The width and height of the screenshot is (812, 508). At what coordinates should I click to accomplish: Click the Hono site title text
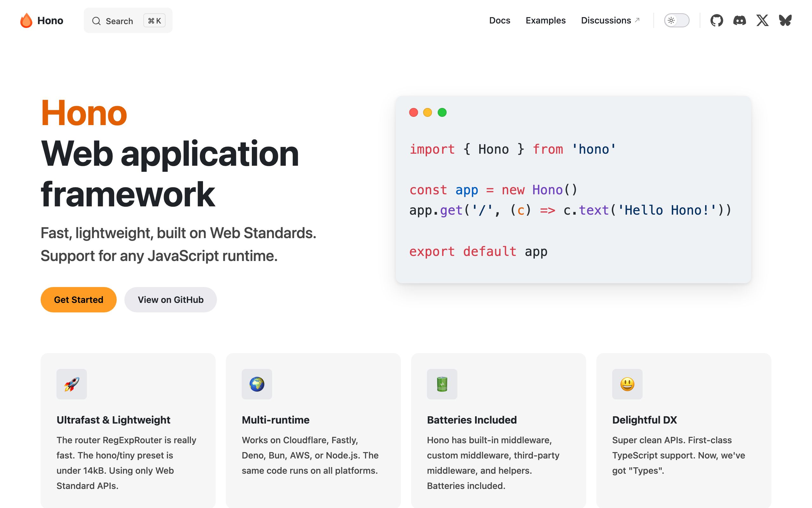[x=50, y=21]
